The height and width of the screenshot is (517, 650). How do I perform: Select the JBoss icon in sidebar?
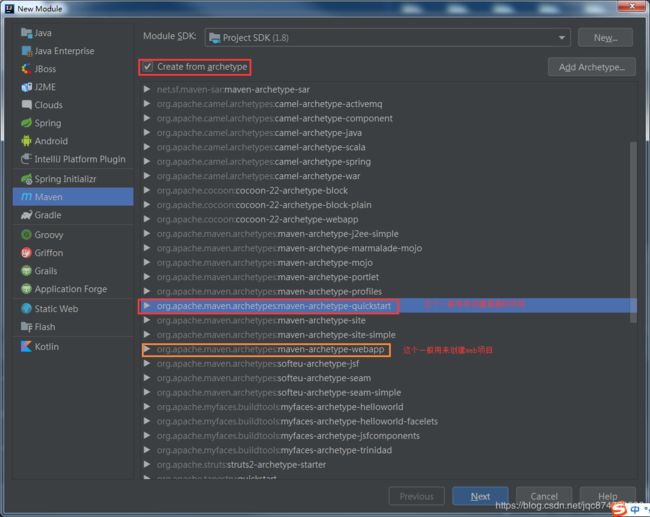tap(27, 69)
